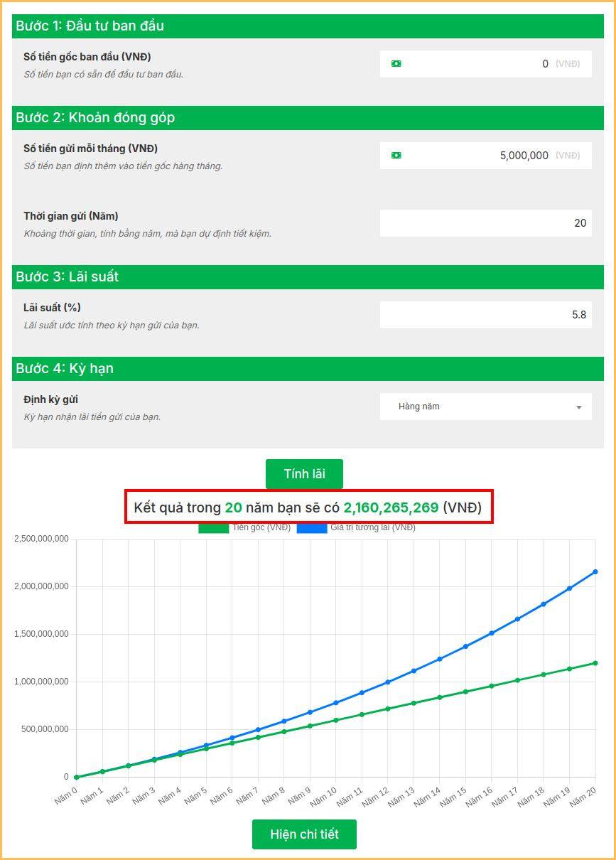Toggle the Giá trị tương lai legend label
The image size is (616, 860).
[x=373, y=528]
